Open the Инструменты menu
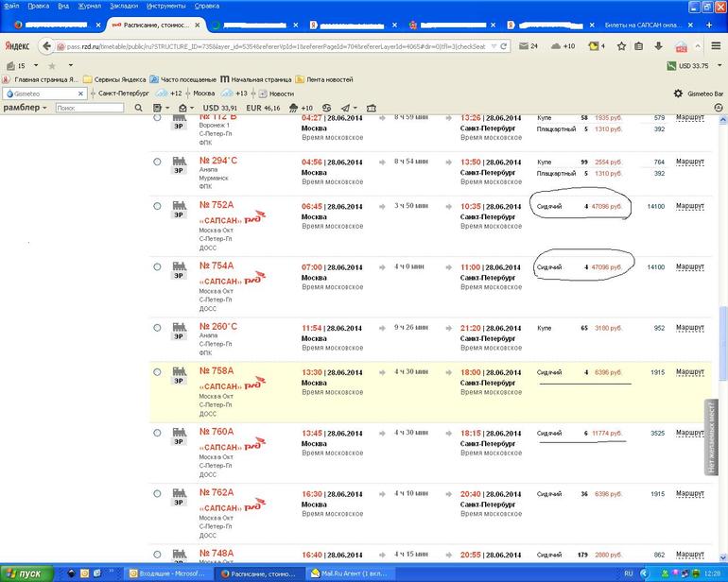This screenshot has height=582, width=728. point(166,6)
